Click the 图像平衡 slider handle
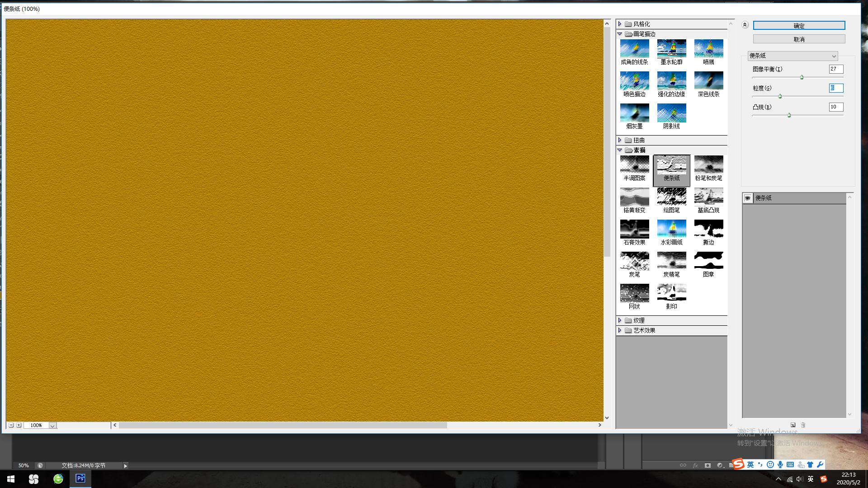The height and width of the screenshot is (488, 868). point(802,77)
